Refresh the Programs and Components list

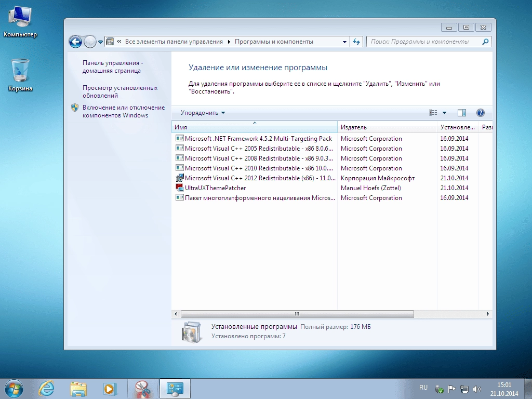coord(356,42)
